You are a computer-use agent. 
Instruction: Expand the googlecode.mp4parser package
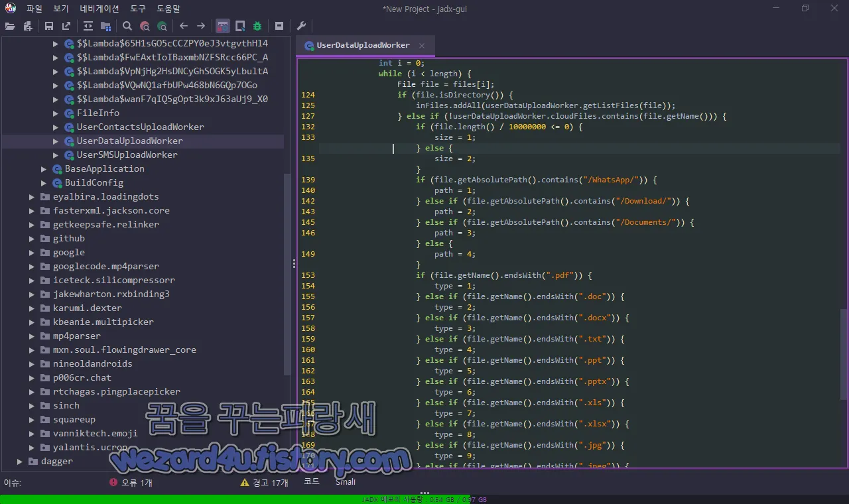[x=32, y=266]
